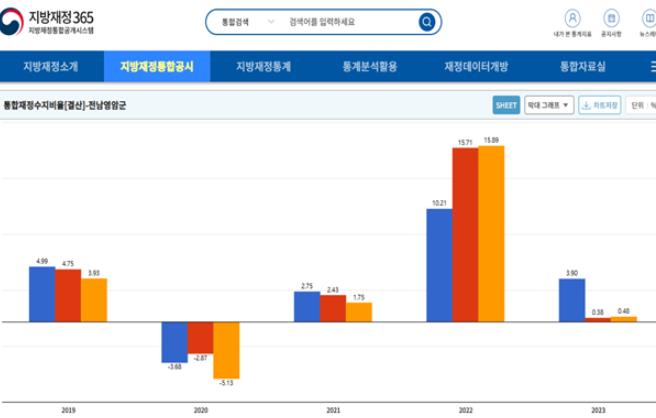Open 통합자료실 in the navigation bar

tap(582, 67)
